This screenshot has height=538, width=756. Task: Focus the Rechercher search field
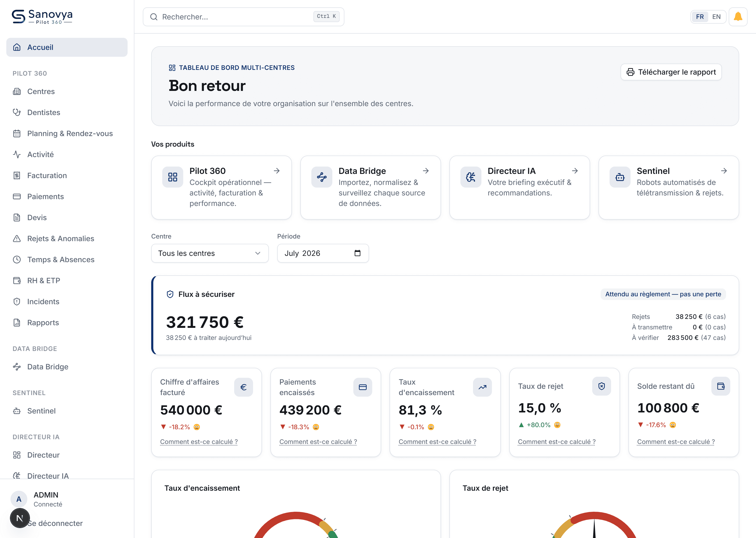click(x=243, y=17)
